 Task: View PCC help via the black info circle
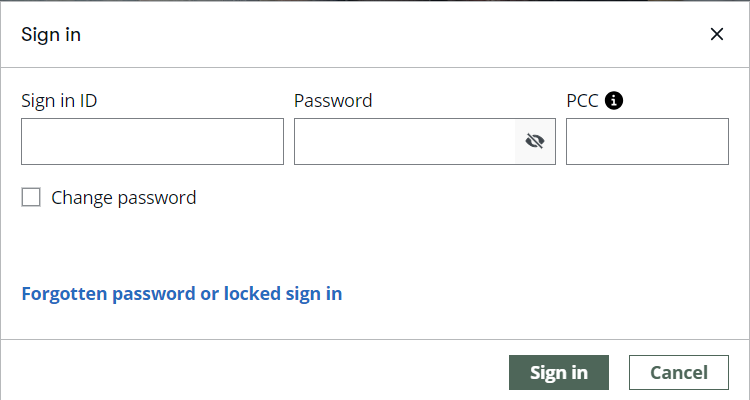pyautogui.click(x=614, y=100)
